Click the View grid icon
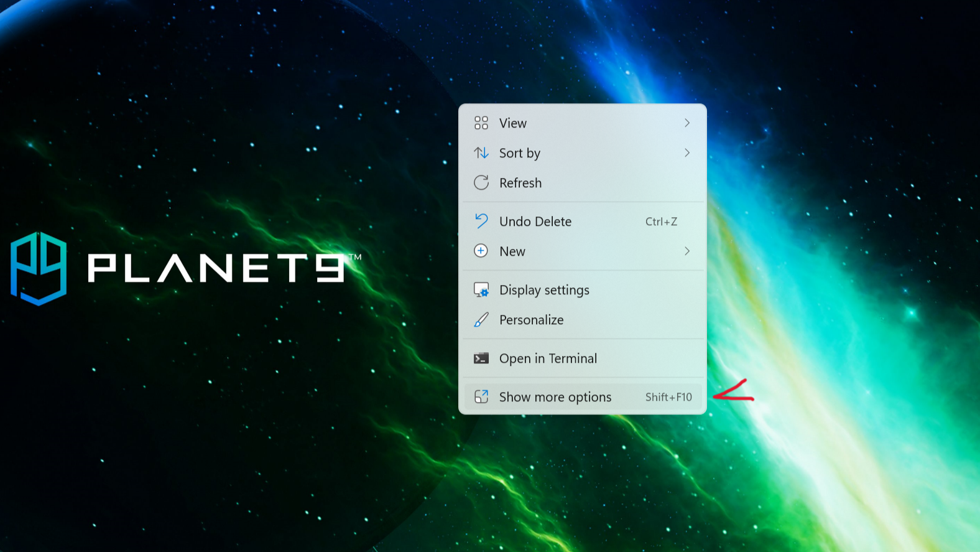The width and height of the screenshot is (980, 552). 481,123
